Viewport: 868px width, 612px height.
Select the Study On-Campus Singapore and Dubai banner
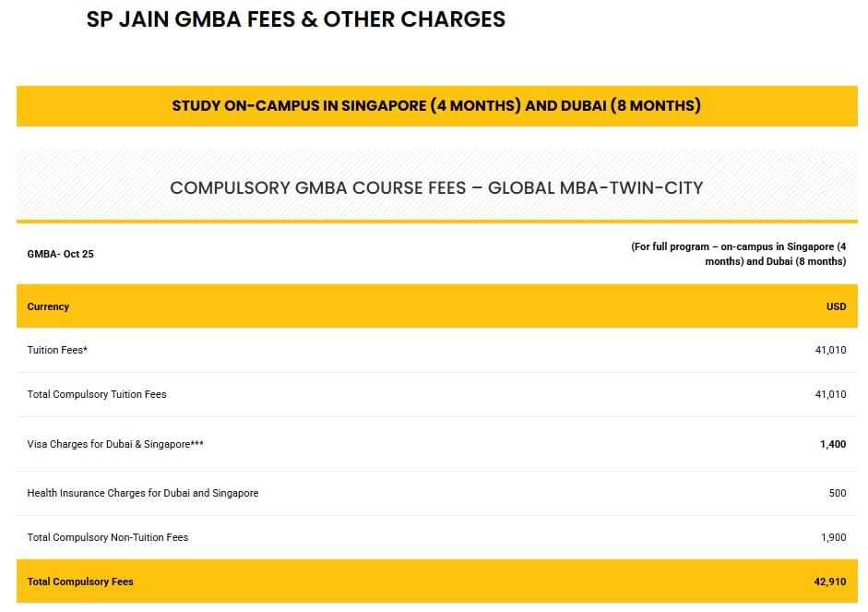point(436,105)
